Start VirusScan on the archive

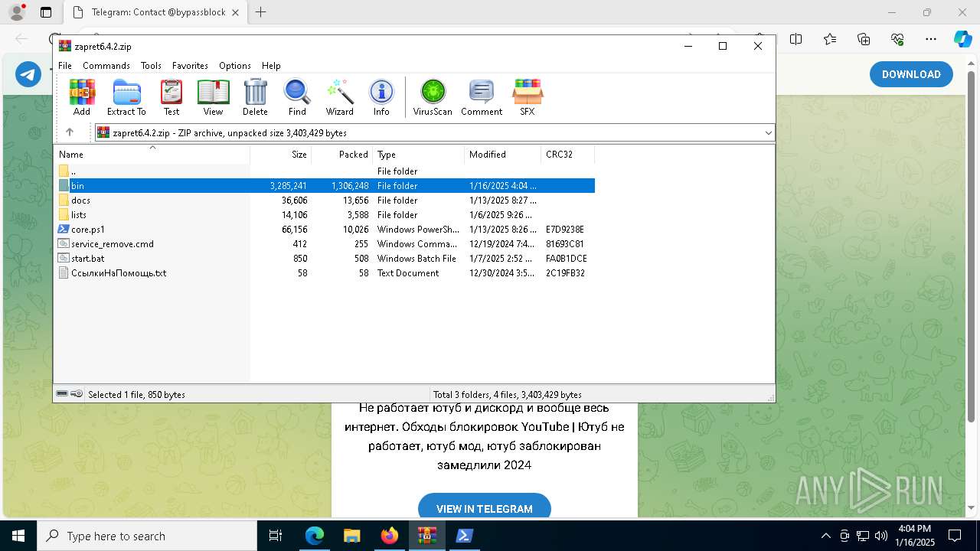click(433, 97)
